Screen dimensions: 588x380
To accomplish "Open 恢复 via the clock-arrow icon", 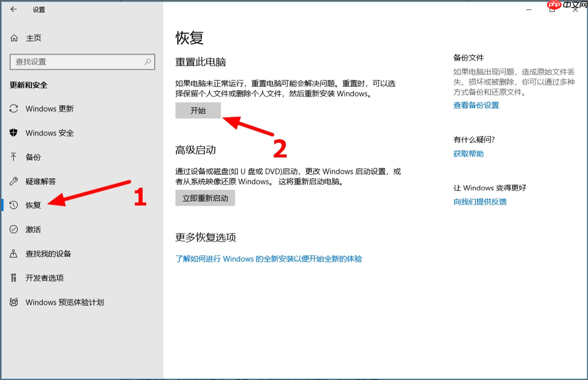I will (x=14, y=205).
